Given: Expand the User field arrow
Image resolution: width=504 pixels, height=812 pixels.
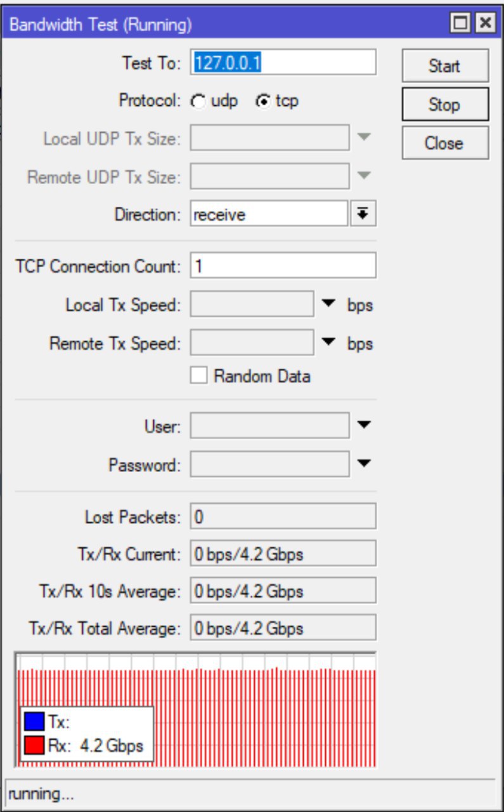Looking at the screenshot, I should (363, 426).
